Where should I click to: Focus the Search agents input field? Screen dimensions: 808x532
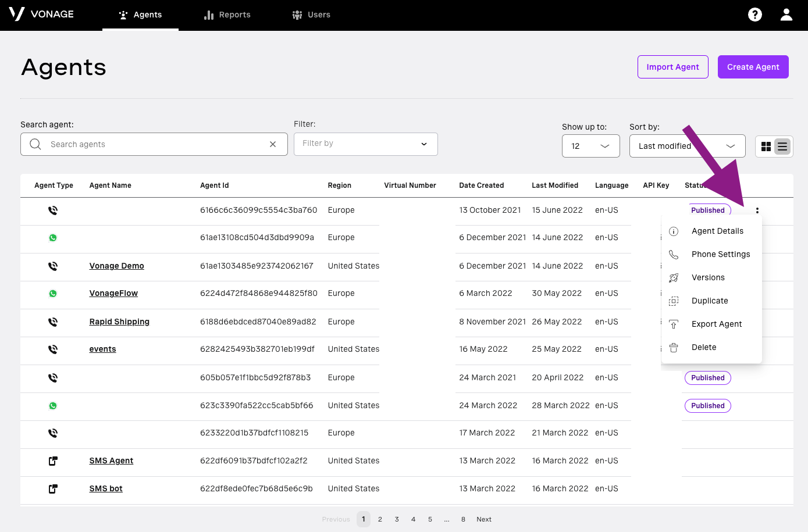click(154, 144)
